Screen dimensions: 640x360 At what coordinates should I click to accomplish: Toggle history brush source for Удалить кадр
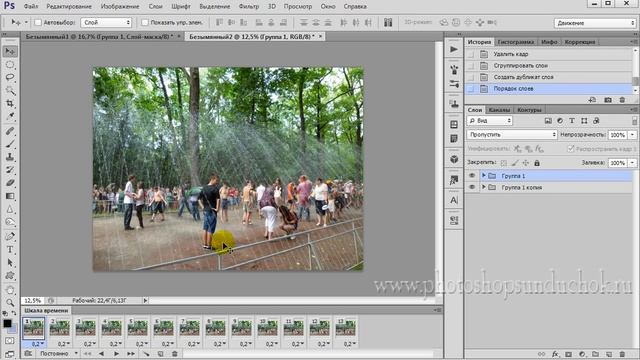point(471,54)
